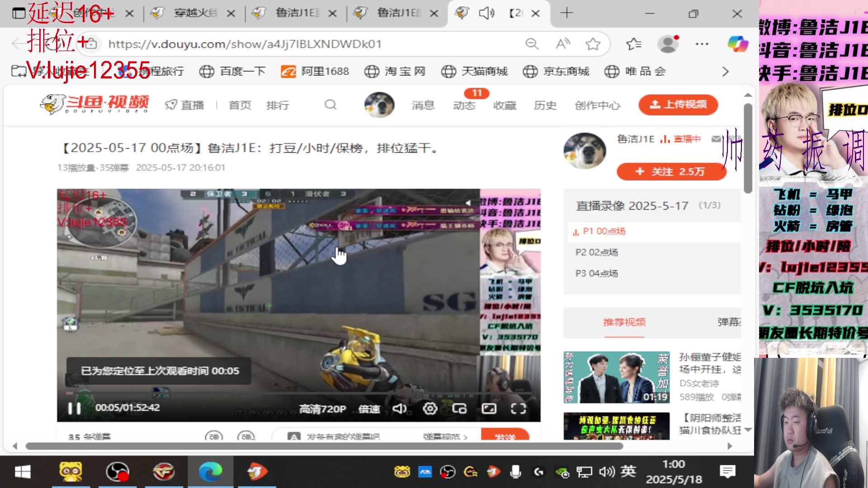Click the video progress bar
This screenshot has width=868, height=488.
pos(298,394)
